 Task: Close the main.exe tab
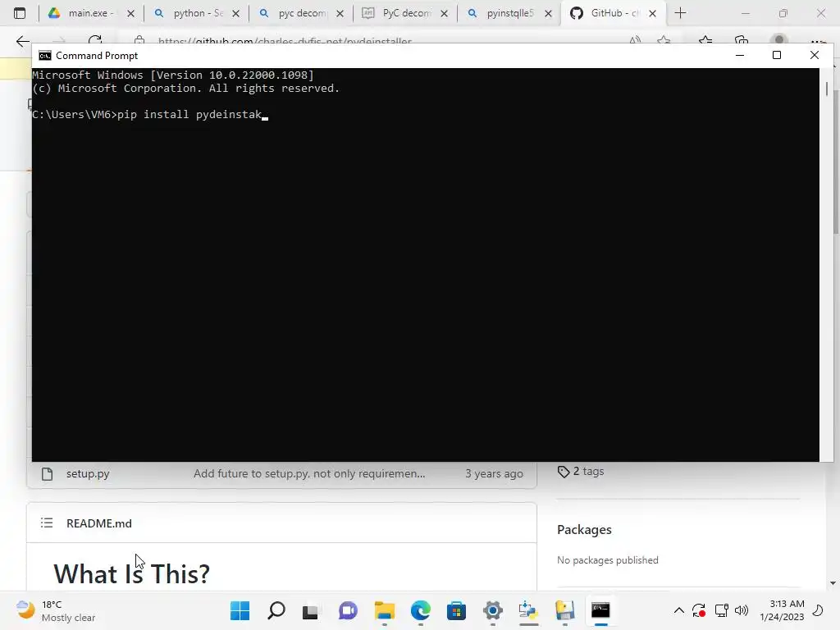130,14
